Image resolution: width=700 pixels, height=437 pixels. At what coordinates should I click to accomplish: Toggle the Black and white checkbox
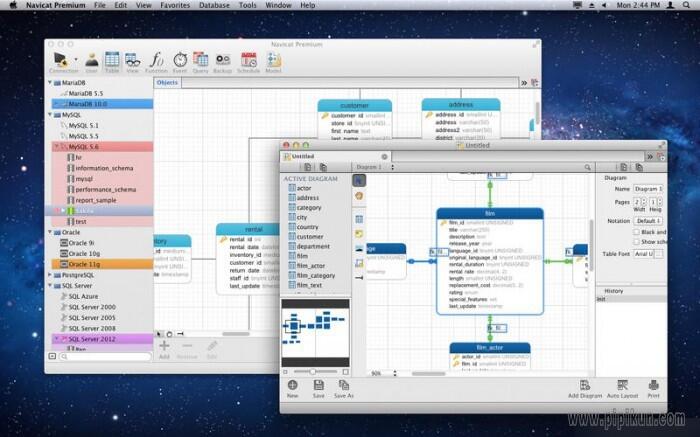pyautogui.click(x=636, y=232)
